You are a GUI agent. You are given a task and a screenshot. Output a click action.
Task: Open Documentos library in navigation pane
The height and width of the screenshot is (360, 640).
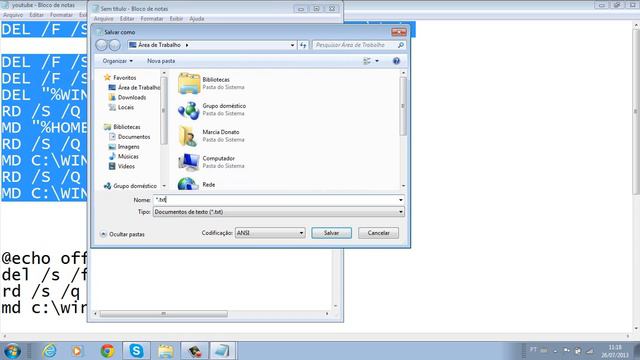click(129, 137)
